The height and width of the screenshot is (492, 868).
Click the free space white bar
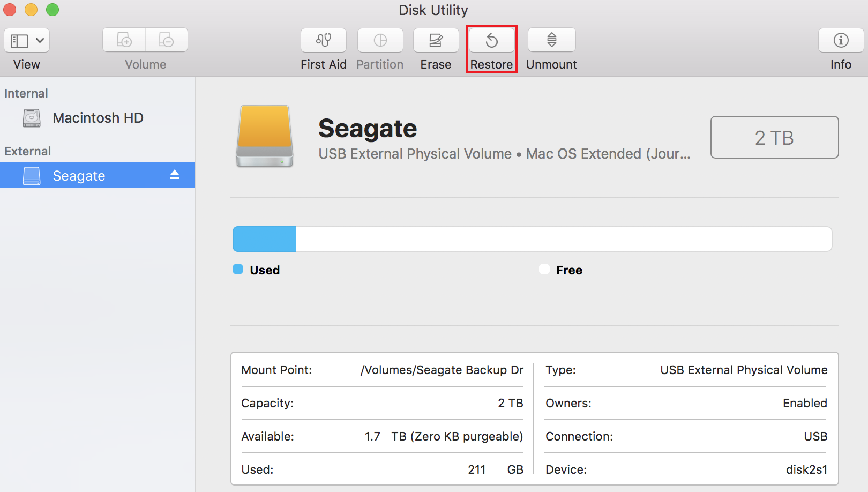(x=564, y=239)
